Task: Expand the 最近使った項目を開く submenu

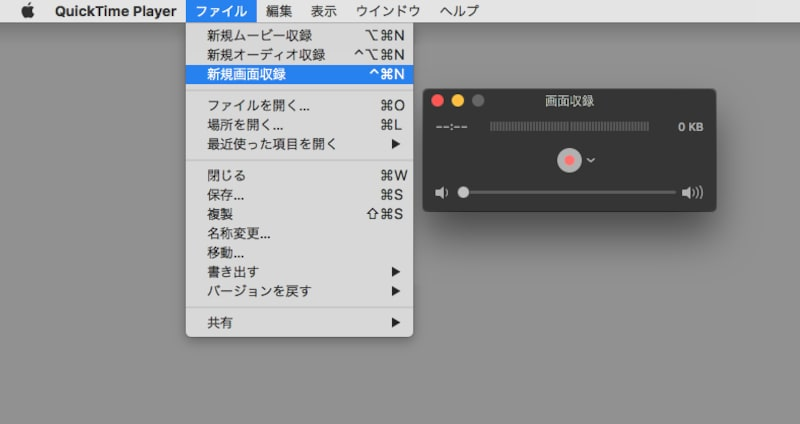Action: pyautogui.click(x=299, y=144)
